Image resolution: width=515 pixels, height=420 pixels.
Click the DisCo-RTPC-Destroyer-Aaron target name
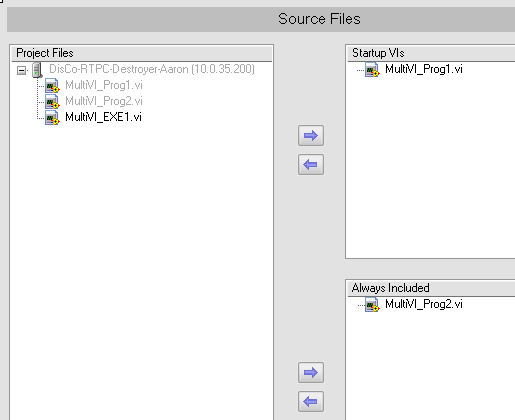click(x=152, y=69)
